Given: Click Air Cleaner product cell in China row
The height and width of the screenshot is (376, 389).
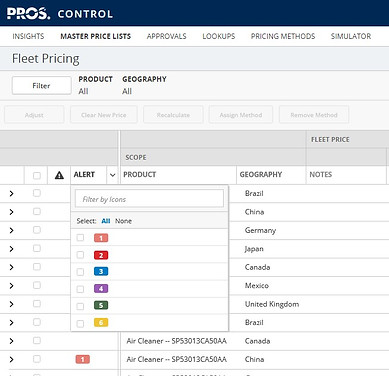Looking at the screenshot, I should pyautogui.click(x=177, y=359).
